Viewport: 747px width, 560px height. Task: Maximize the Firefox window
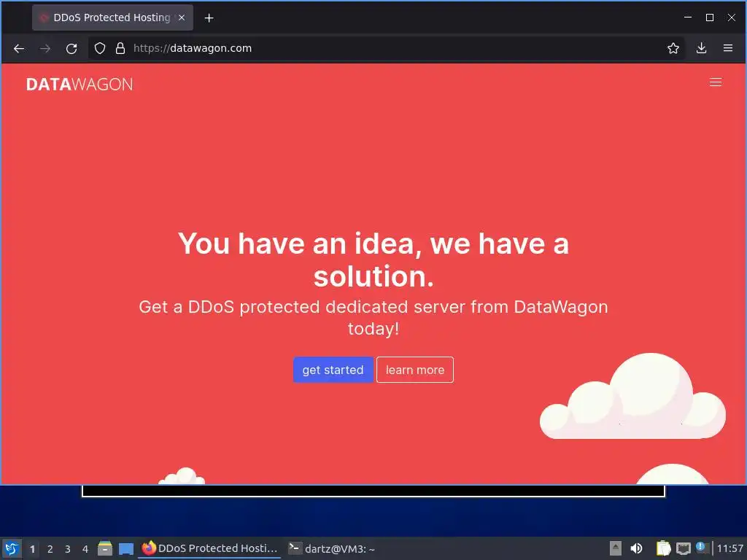710,17
